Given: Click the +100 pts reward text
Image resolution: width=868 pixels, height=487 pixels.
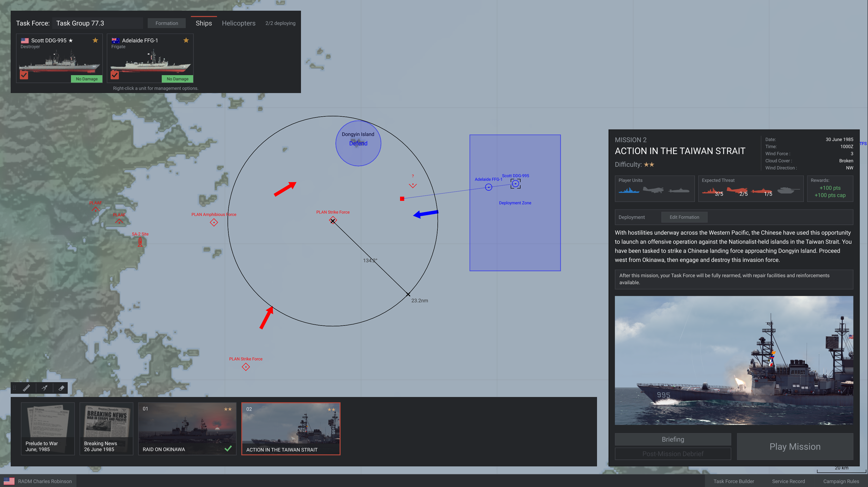Looking at the screenshot, I should tap(830, 188).
